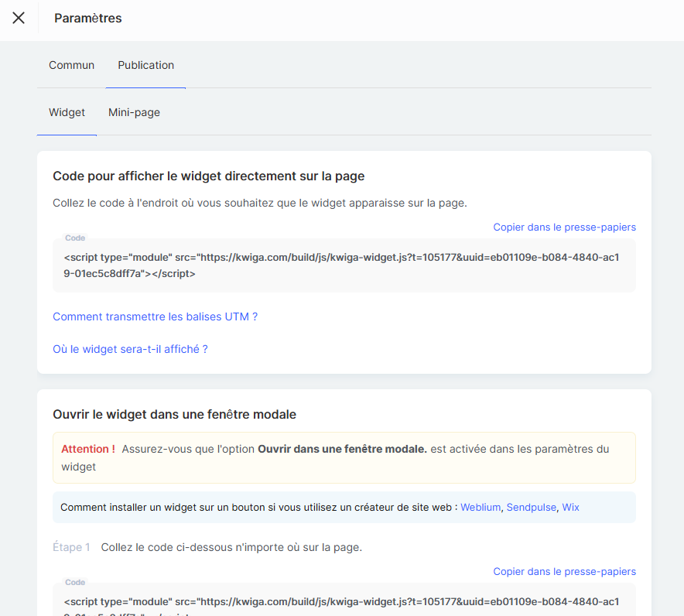
Task: Click the 'Code pour afficher le widget' heading
Action: click(x=208, y=176)
